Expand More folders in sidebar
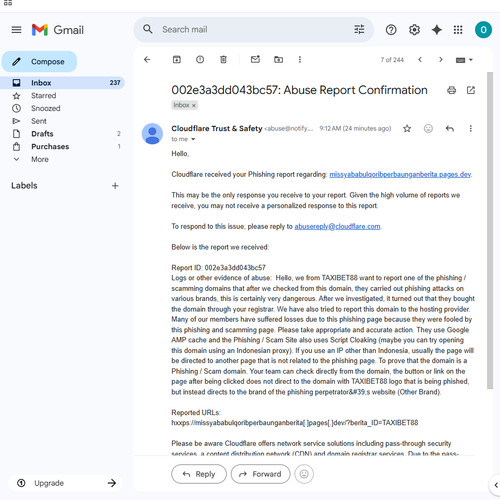Image resolution: width=500 pixels, height=500 pixels. 62,159
